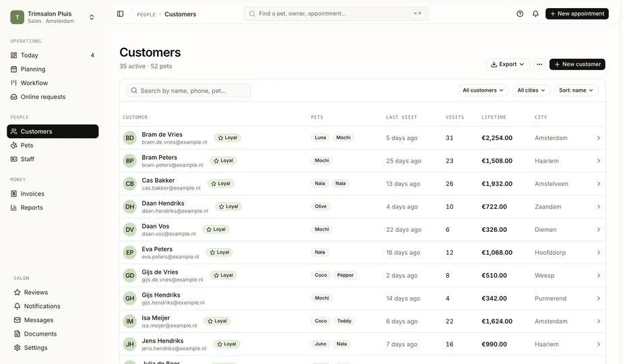Click Loyal badge on Isa Meijer

pos(217,321)
